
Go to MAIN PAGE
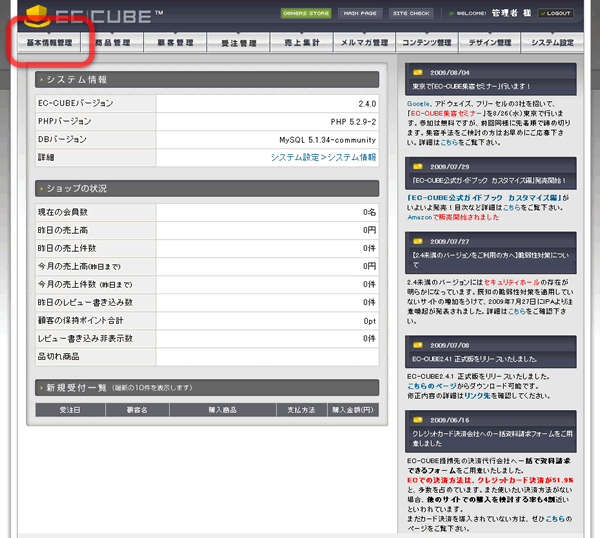click(360, 13)
